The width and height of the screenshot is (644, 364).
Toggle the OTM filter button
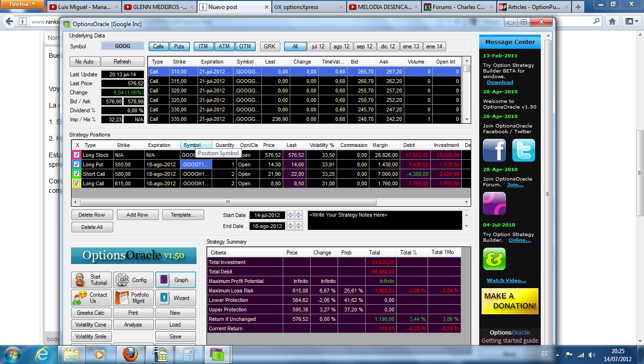tap(245, 46)
